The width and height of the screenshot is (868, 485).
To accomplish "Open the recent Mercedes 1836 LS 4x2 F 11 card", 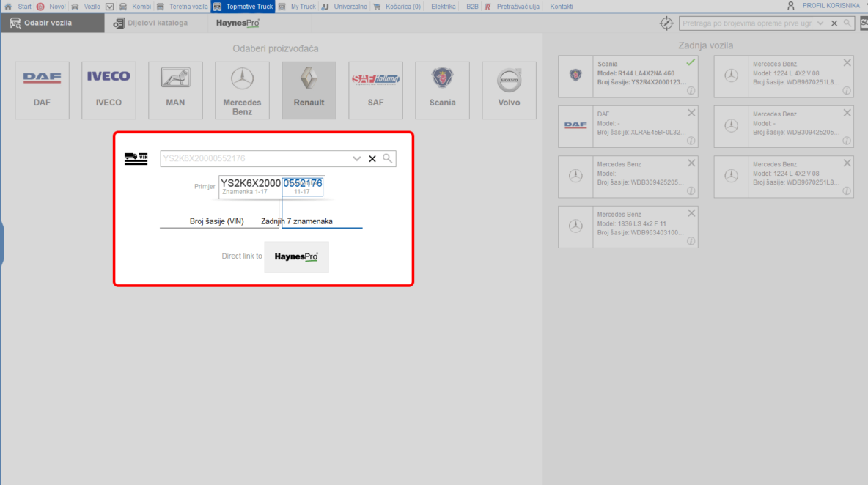I will tap(628, 226).
